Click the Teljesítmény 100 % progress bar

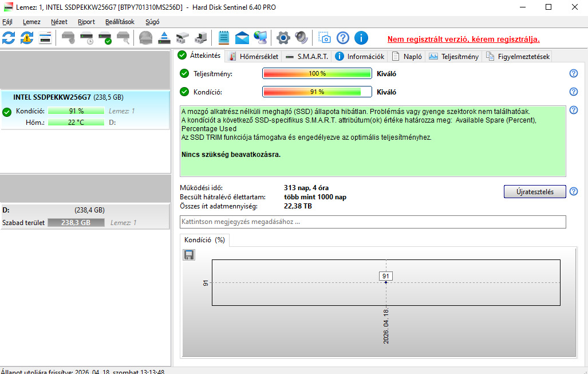(x=317, y=73)
